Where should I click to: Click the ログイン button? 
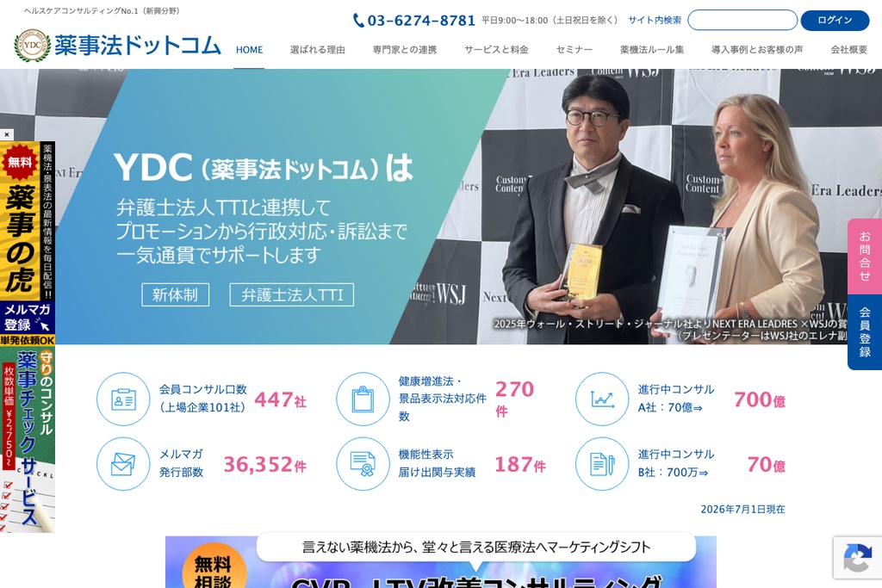pyautogui.click(x=835, y=21)
